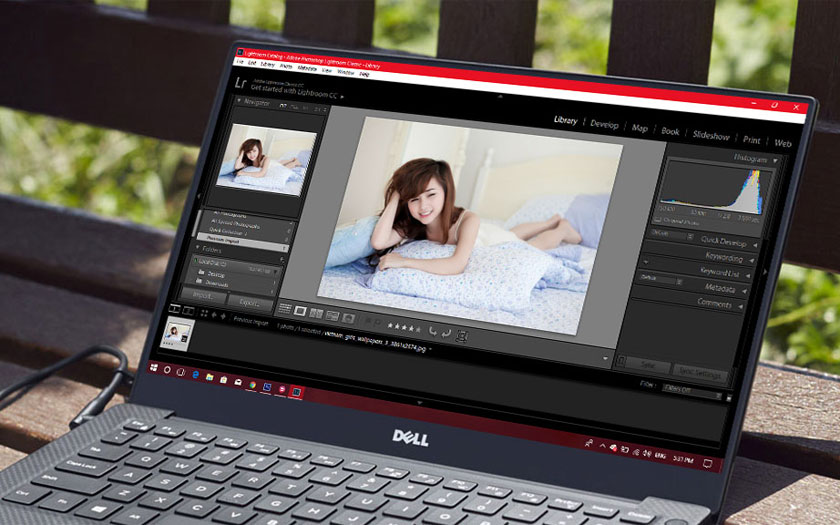Viewport: 840px width, 525px height.
Task: Go back with the filmstrip left arrow
Action: tap(214, 315)
